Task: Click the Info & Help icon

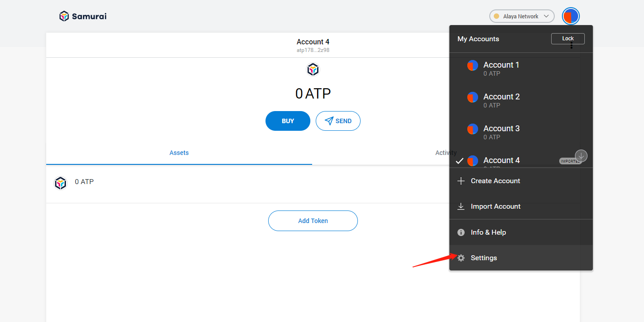Action: 461,232
